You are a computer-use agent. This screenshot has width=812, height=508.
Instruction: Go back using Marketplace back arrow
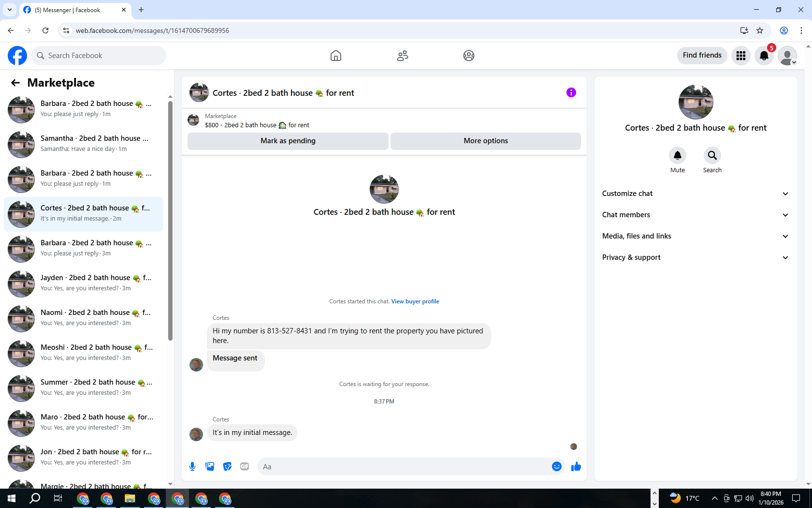[15, 83]
